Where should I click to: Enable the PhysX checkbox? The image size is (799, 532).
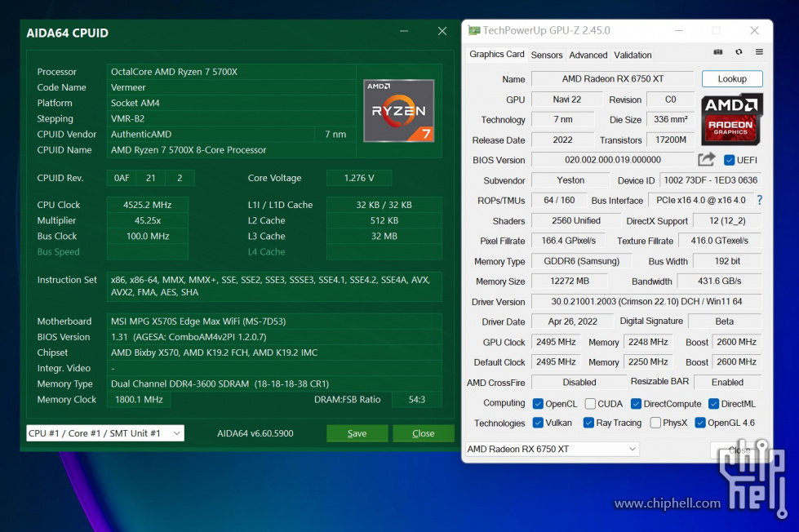click(655, 423)
